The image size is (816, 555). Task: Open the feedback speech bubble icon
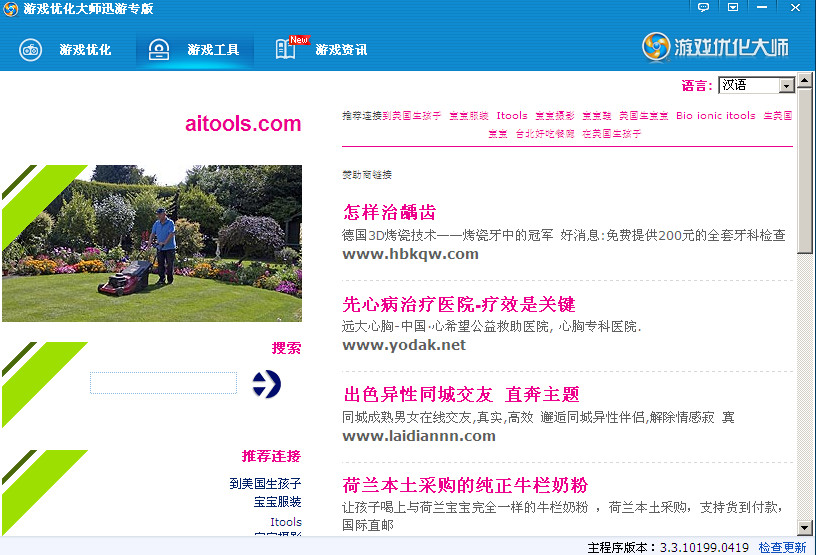pyautogui.click(x=703, y=8)
